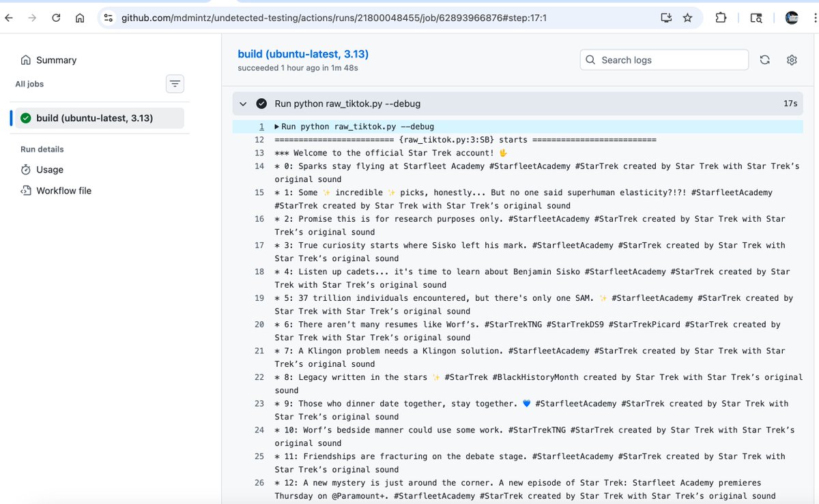Click log line number 24
Viewport: 819px width, 504px height.
[x=259, y=430]
